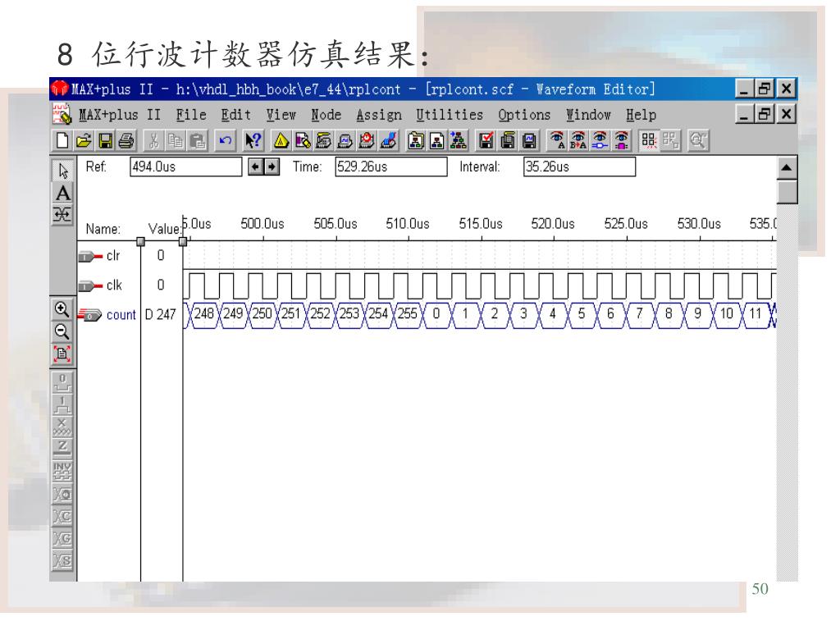The height and width of the screenshot is (630, 840).
Task: Open the Edit menu
Action: 235,115
